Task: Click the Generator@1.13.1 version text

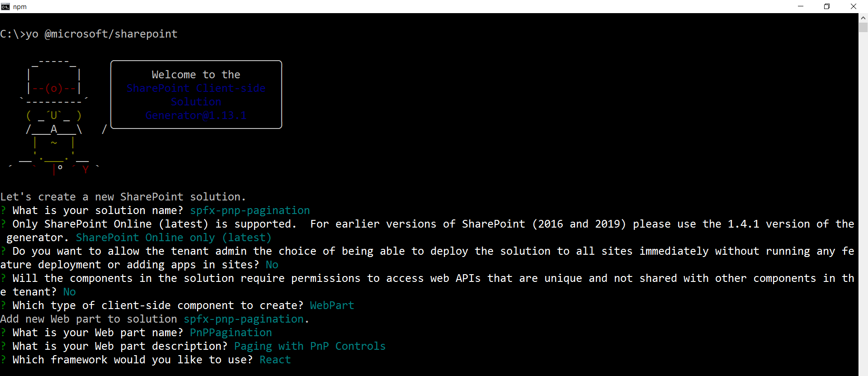Action: click(x=196, y=115)
